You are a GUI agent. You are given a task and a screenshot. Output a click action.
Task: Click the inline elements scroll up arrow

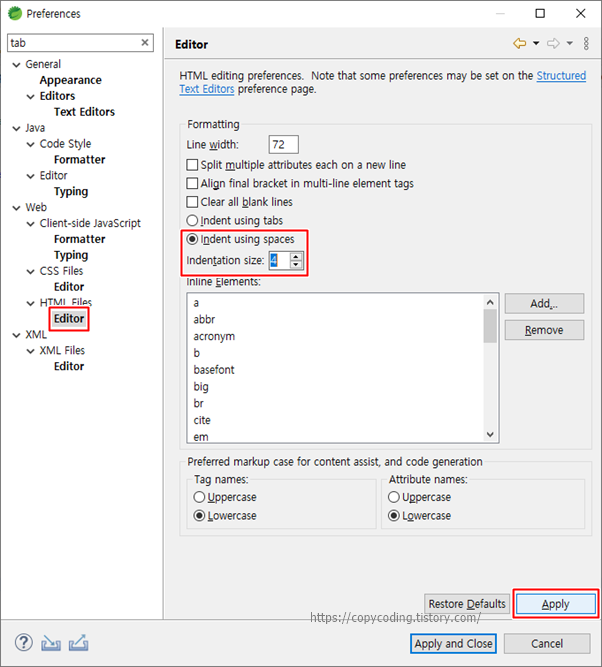(490, 302)
